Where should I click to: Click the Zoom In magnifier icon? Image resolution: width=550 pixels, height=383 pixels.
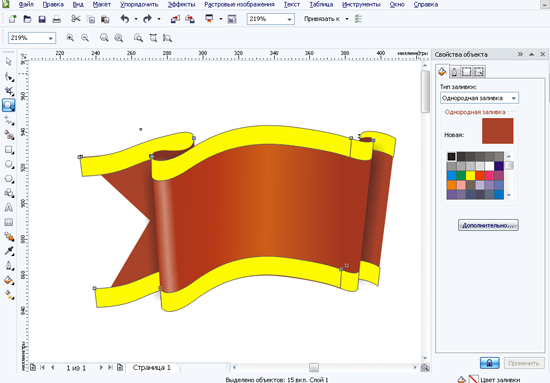(x=70, y=38)
